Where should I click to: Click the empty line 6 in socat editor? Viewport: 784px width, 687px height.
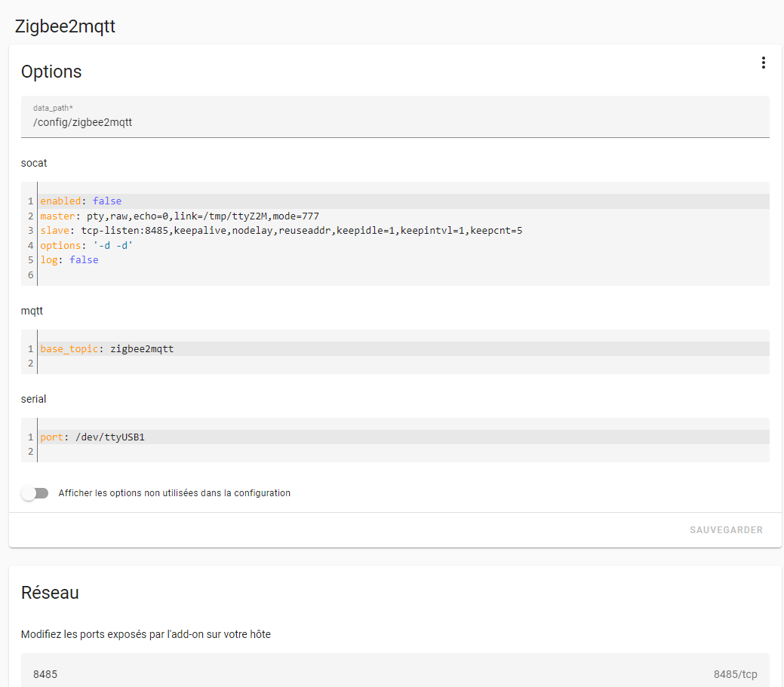coord(404,274)
